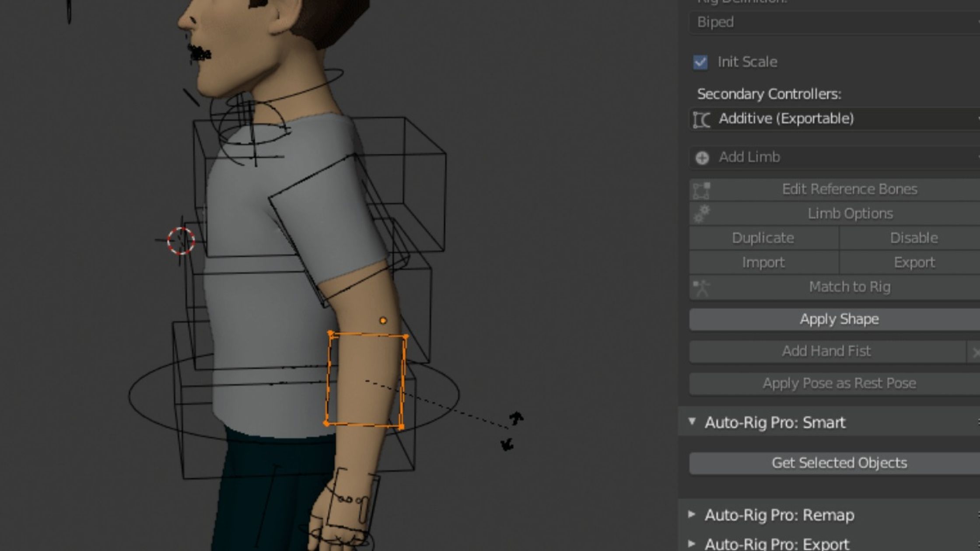Click the orange bone joint dot on arm

(x=383, y=321)
